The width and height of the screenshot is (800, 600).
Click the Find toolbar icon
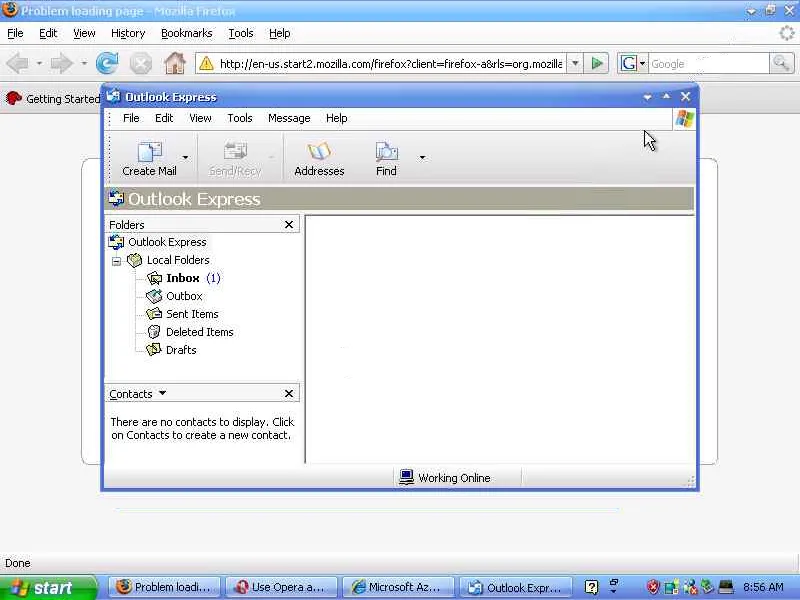tap(386, 152)
